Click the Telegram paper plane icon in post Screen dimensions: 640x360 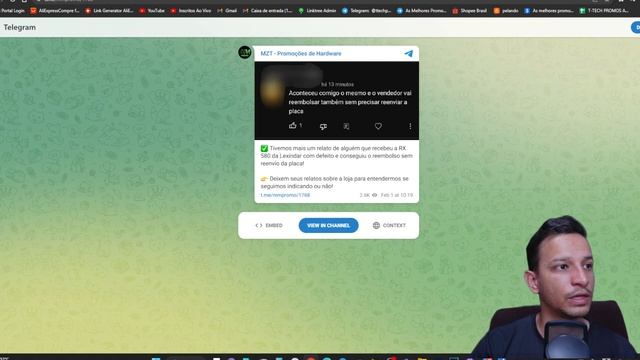point(409,53)
